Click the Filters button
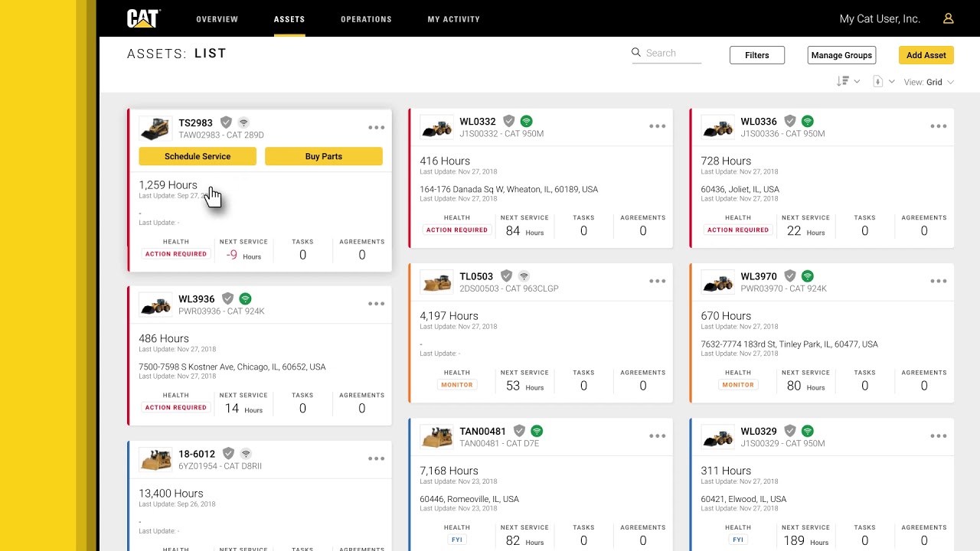The height and width of the screenshot is (551, 980). (x=757, y=55)
